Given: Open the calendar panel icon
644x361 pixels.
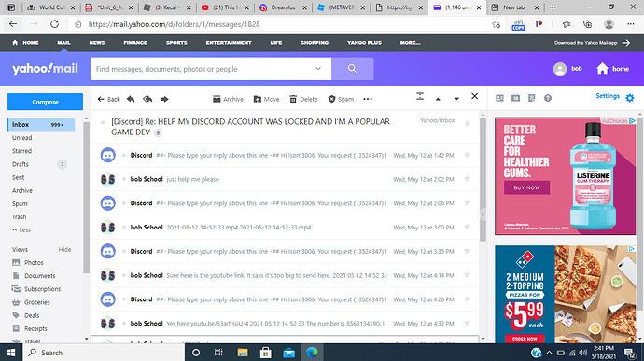Looking at the screenshot, I should point(515,98).
